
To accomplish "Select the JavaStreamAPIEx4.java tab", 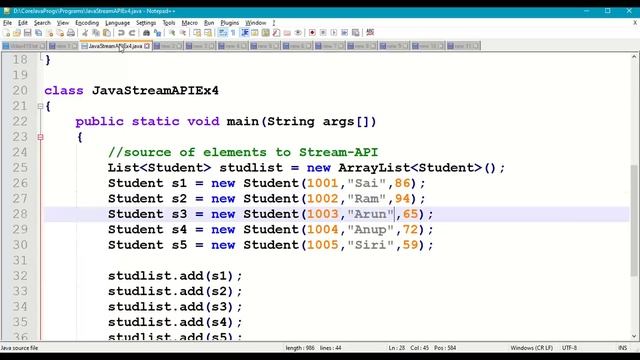I will tap(115, 46).
